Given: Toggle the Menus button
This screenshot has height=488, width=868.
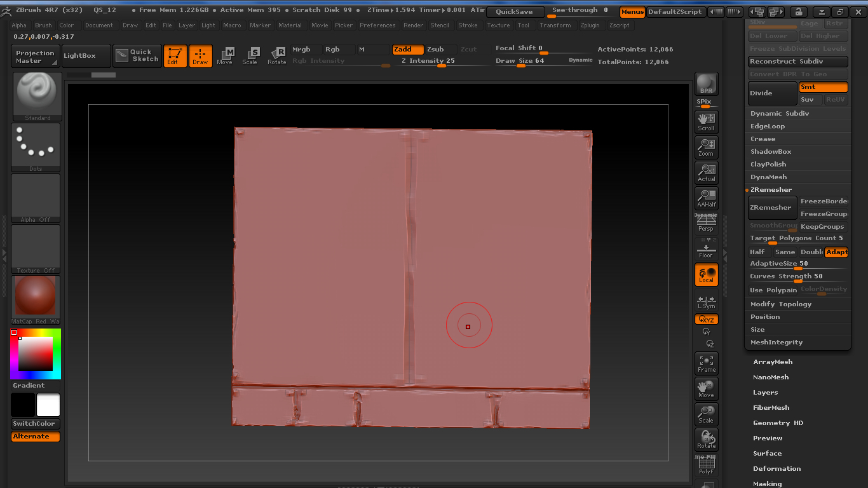Looking at the screenshot, I should 632,12.
